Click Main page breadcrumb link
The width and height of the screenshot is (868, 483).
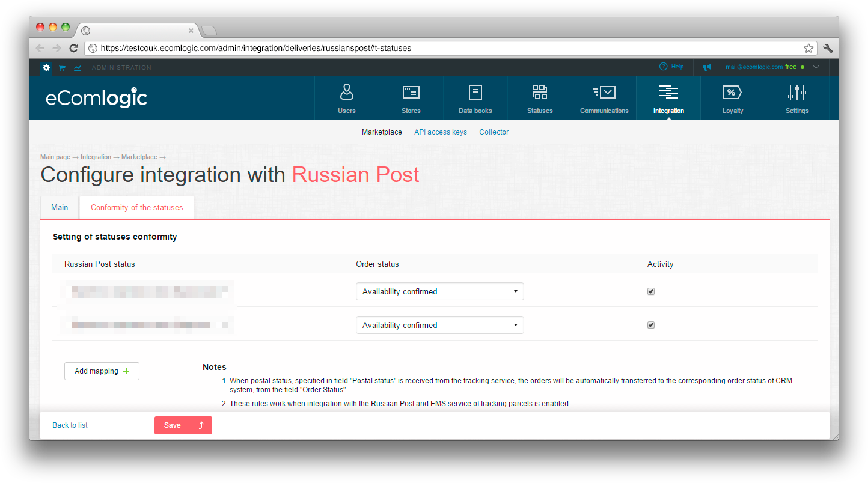pos(55,157)
